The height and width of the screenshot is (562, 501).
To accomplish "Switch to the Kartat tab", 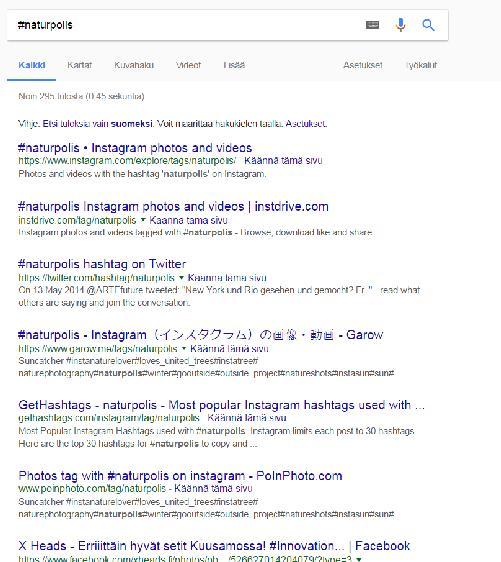I will [79, 65].
